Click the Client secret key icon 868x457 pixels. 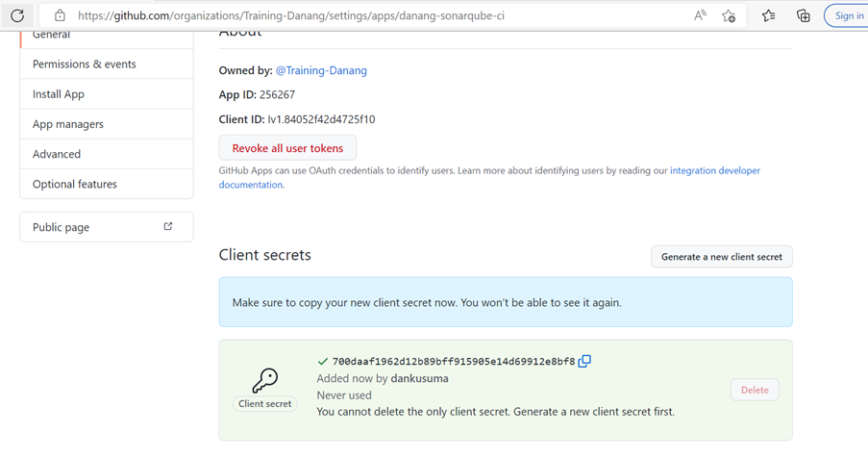click(264, 381)
